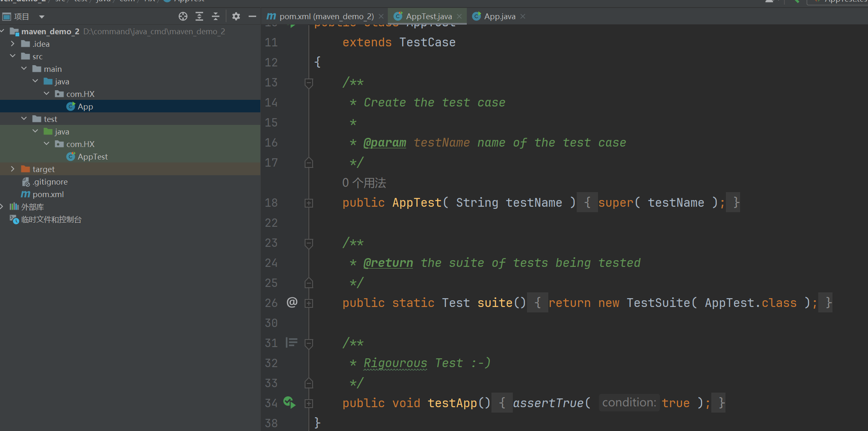
Task: Close the AppTest.java tab
Action: (459, 16)
